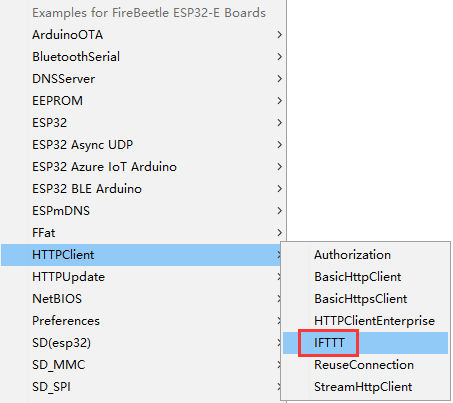The width and height of the screenshot is (453, 403).
Task: Open the BasicHttpClient example
Action: (365, 277)
